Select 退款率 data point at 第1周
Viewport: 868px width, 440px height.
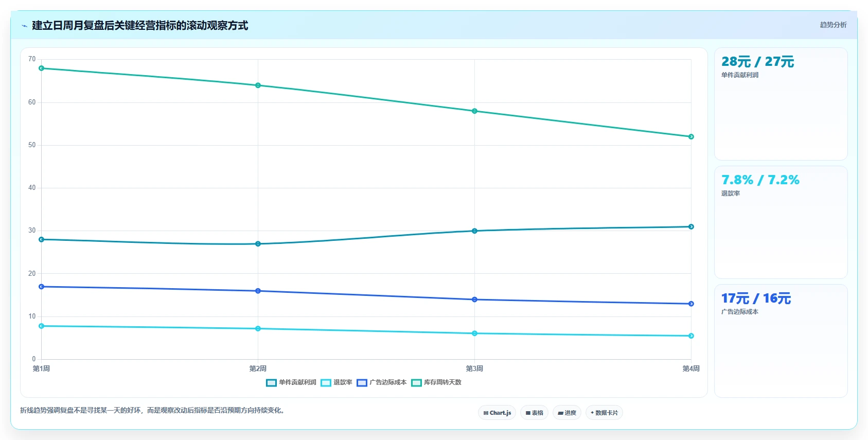42,326
